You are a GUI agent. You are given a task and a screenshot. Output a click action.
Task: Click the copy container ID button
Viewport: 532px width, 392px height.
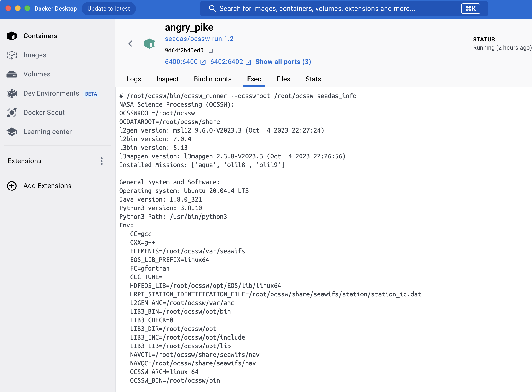[x=211, y=50]
